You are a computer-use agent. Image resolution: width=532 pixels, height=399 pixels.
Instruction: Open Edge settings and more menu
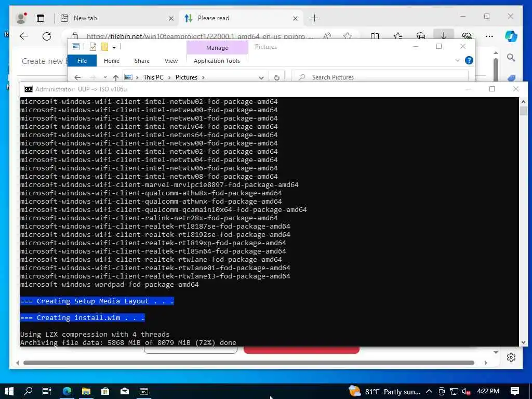[489, 36]
